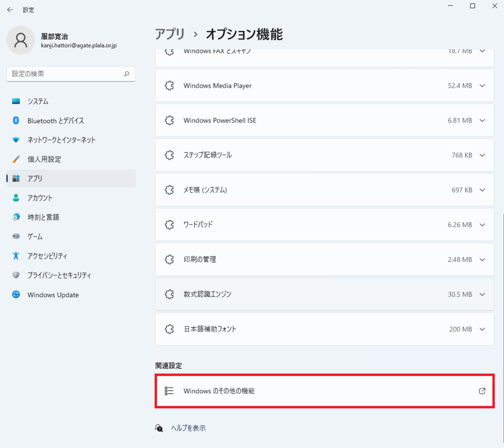Click the 6.81 MB size value
Image resolution: width=504 pixels, height=448 pixels.
[460, 120]
